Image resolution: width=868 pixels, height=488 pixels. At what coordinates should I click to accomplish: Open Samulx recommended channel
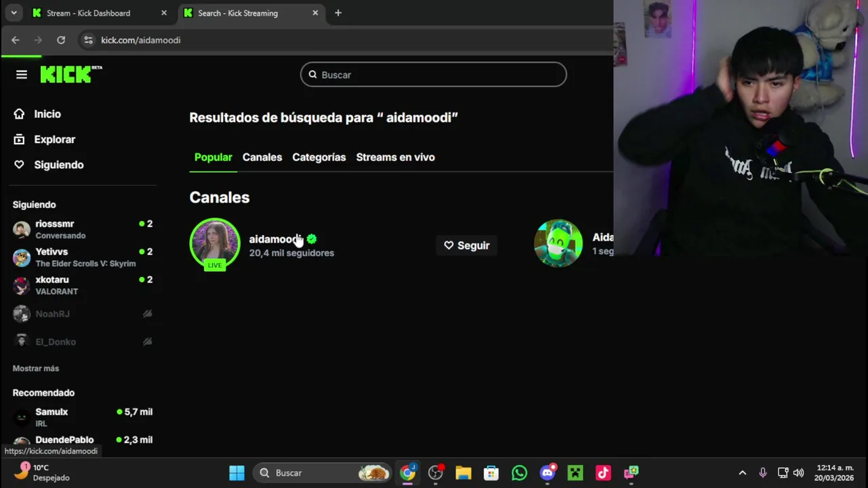click(83, 417)
